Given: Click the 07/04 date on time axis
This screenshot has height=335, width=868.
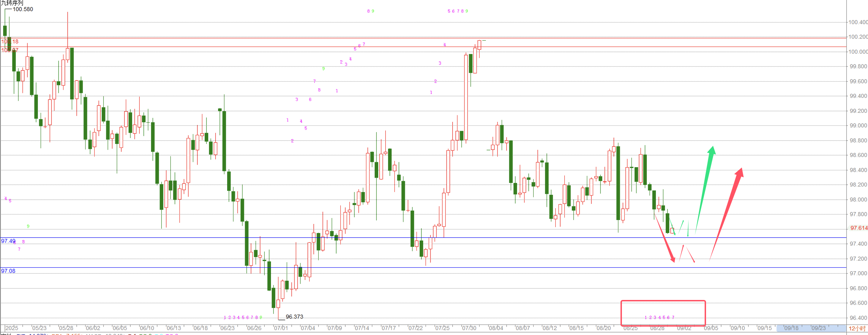Looking at the screenshot, I should 308,328.
